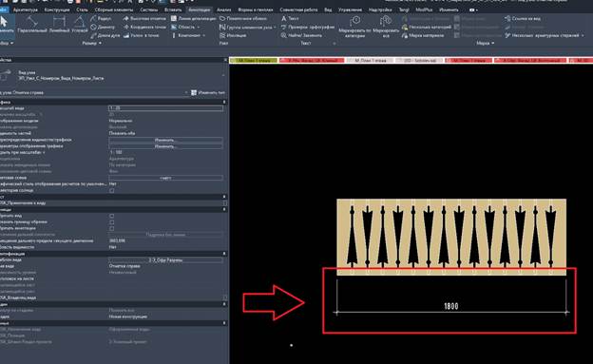Edit the Имя вида value Отметка справа
Image resolution: width=593 pixels, height=364 pixels.
[165, 266]
